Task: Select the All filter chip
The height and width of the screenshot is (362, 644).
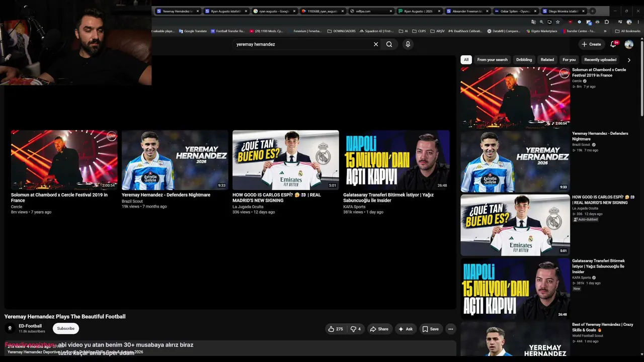Action: pos(466,60)
